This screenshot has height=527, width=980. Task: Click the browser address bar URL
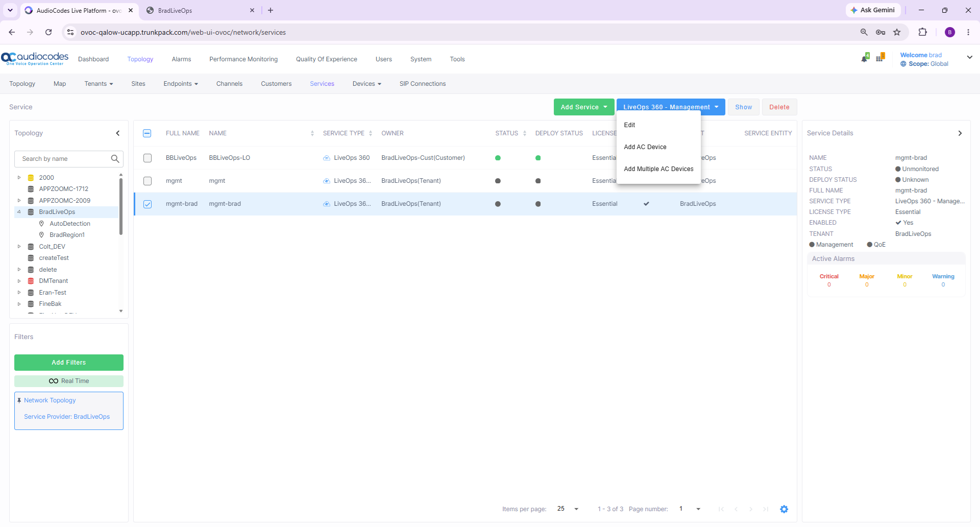[x=183, y=32]
